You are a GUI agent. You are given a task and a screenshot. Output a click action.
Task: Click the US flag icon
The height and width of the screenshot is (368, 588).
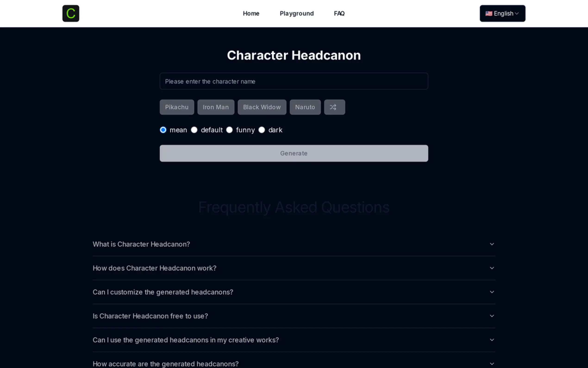[x=489, y=13]
